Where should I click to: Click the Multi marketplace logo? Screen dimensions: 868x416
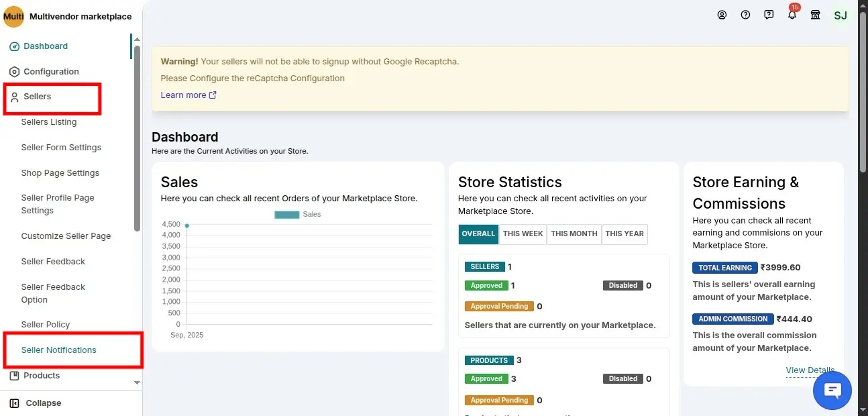[x=13, y=16]
